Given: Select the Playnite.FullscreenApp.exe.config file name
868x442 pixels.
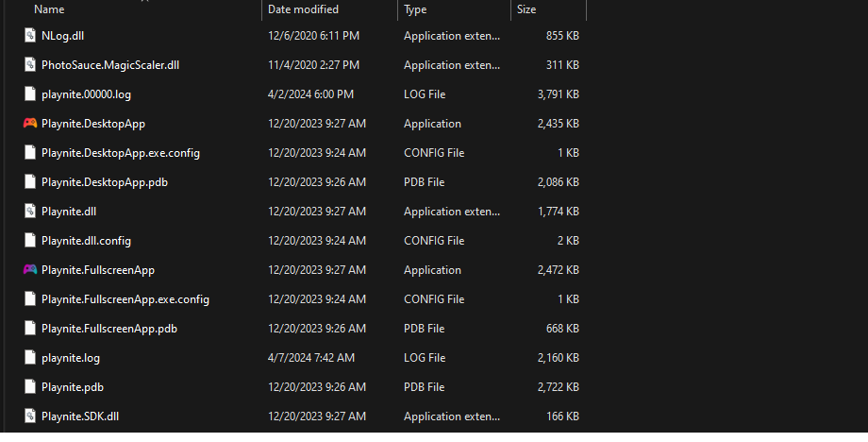Looking at the screenshot, I should 125,299.
